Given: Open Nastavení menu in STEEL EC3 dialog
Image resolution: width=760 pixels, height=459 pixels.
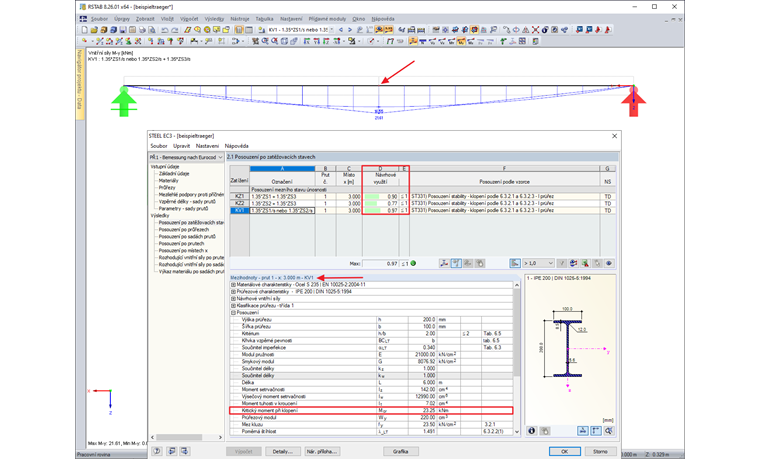Looking at the screenshot, I should point(207,146).
